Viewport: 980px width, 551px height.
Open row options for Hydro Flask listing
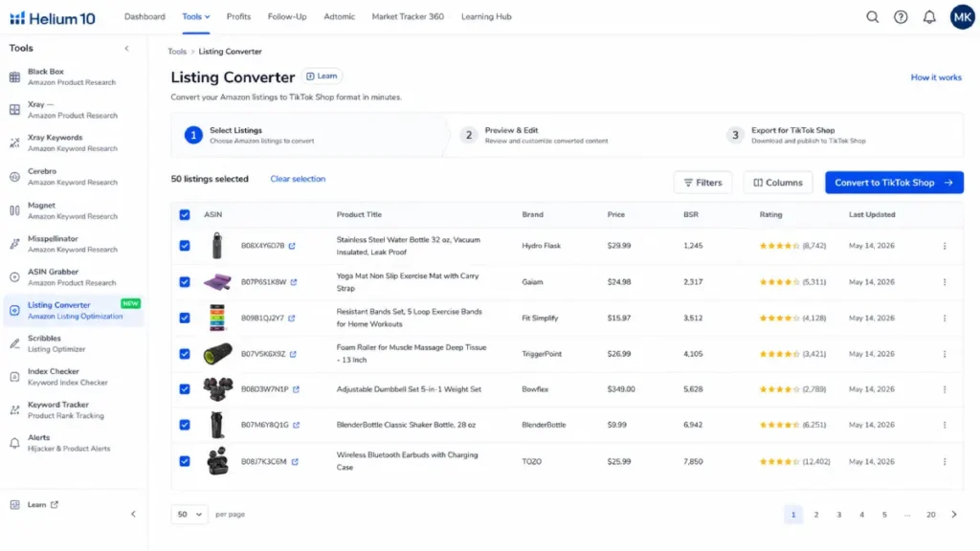pos(945,246)
